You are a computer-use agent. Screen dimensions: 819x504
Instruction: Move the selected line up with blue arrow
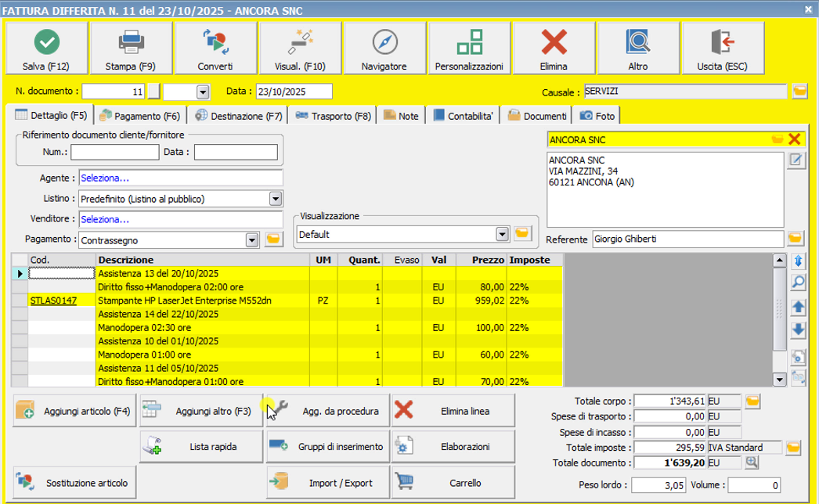(x=799, y=308)
